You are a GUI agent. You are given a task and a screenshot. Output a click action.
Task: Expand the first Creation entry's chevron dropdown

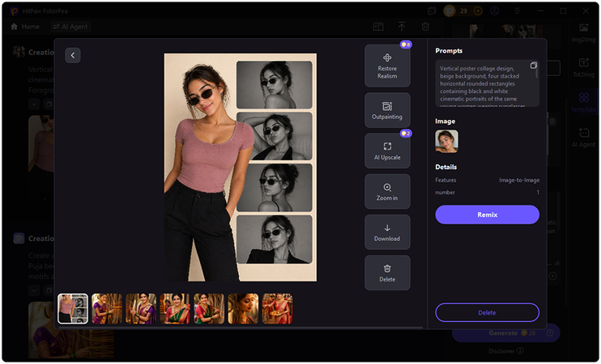pos(34,104)
